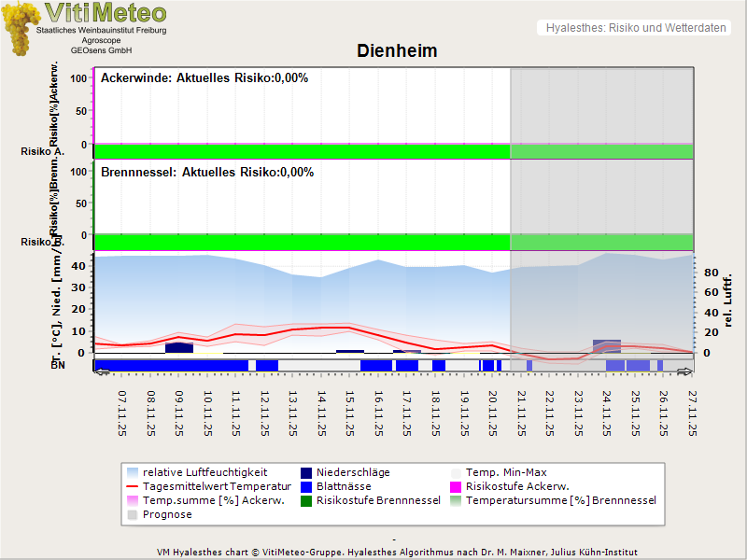Click the Hyalesthes: Risiko und Wetterdaten label
This screenshot has height=560, width=747.
(634, 28)
